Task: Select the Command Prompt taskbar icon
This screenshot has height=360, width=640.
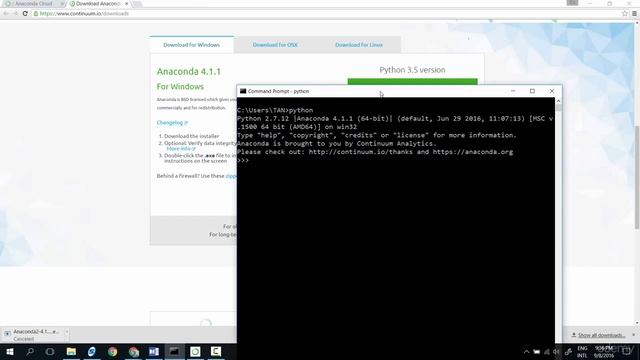Action: pos(174,351)
